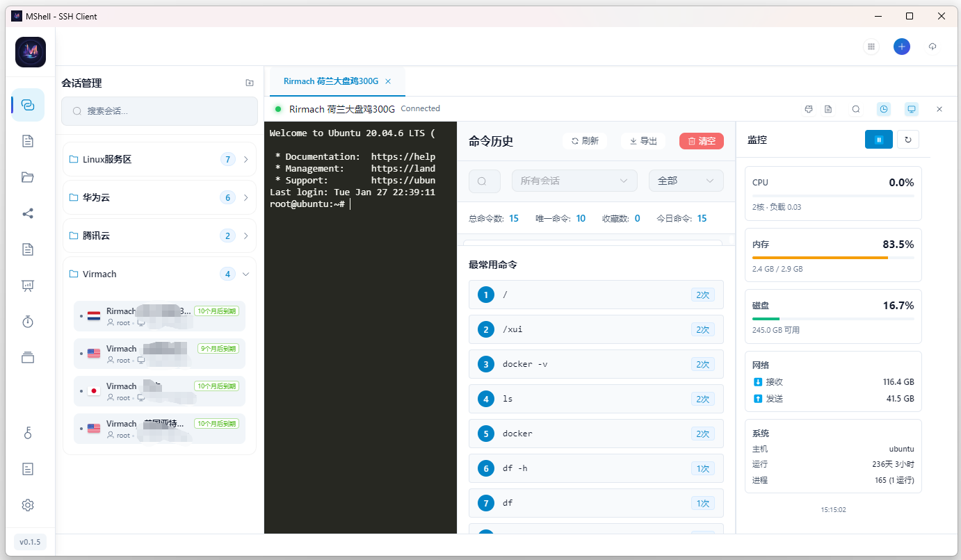Expand the Linux服务区 group
This screenshot has width=961, height=560.
[159, 160]
